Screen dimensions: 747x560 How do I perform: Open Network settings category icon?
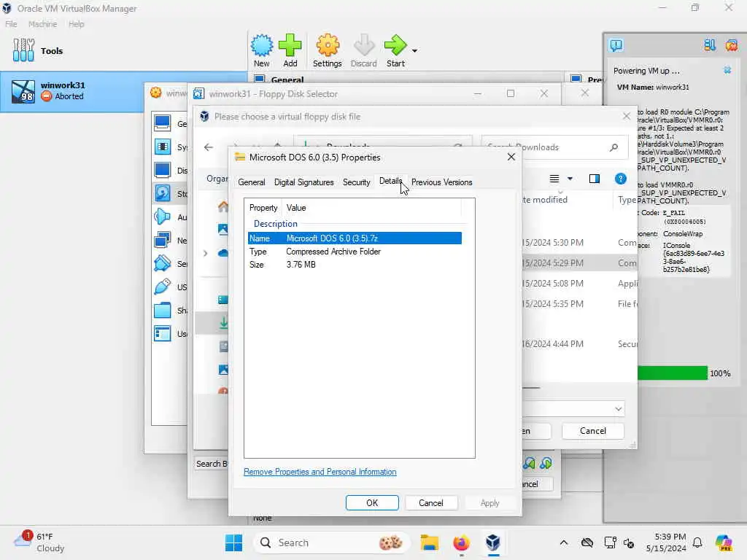163,240
